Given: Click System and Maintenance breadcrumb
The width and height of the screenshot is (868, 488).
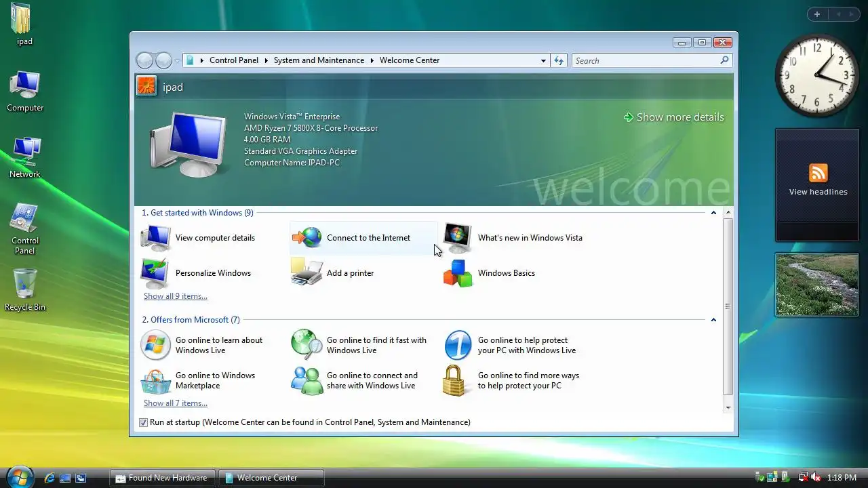Looking at the screenshot, I should (319, 60).
